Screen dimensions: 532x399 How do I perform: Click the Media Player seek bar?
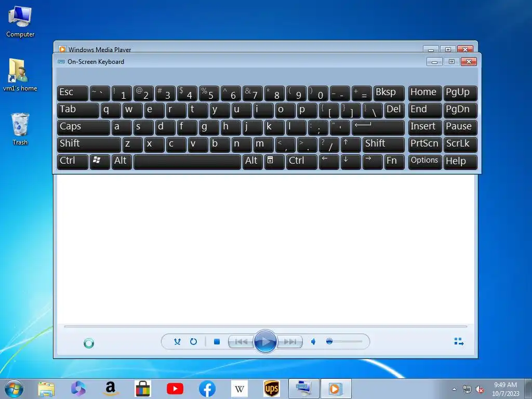point(265,326)
